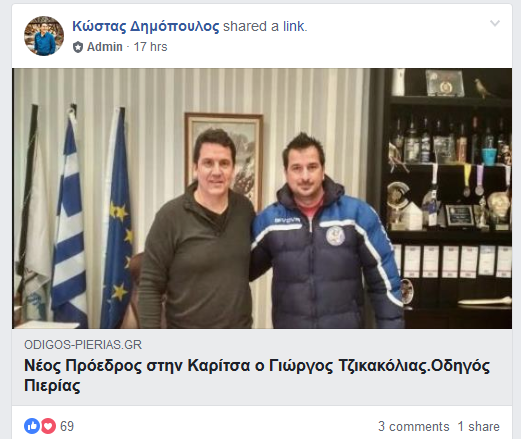Click the Admin shield badge icon
This screenshot has width=521, height=439.
pyautogui.click(x=78, y=47)
